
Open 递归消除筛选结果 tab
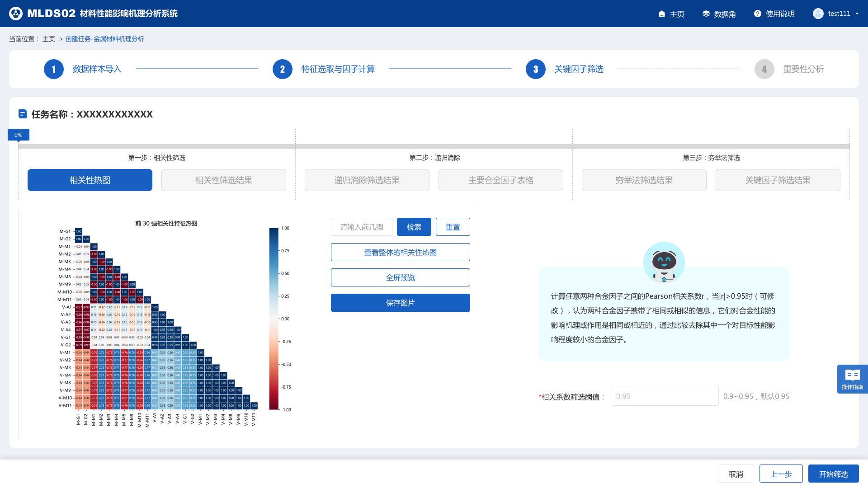(x=367, y=180)
